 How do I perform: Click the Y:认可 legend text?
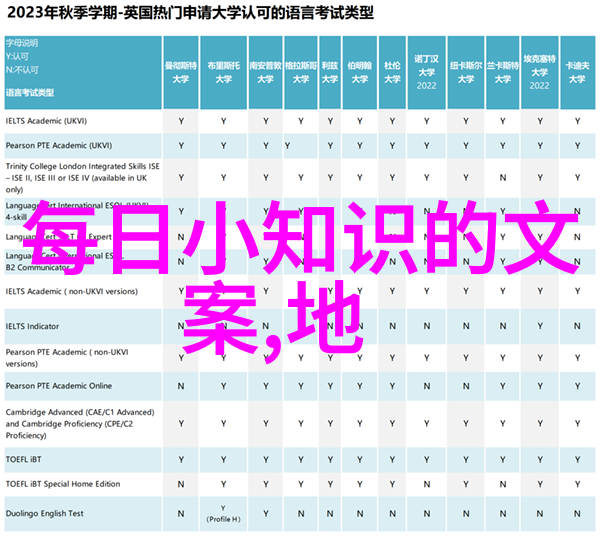pos(17,57)
